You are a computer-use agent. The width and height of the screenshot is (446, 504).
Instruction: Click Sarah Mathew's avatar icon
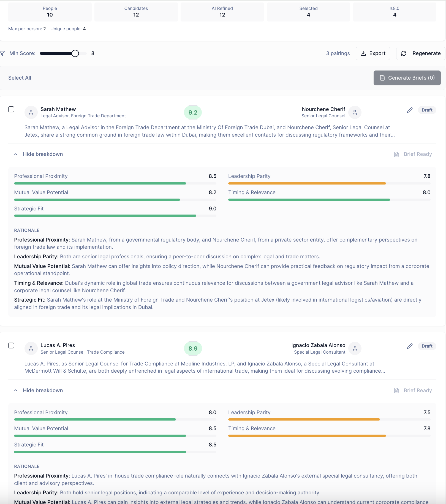(x=31, y=112)
